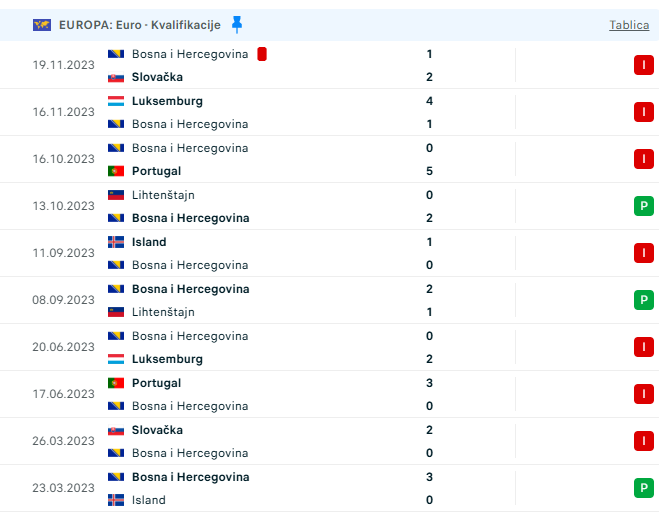Click the blue pin icon beside Kvalifikacije

[236, 24]
